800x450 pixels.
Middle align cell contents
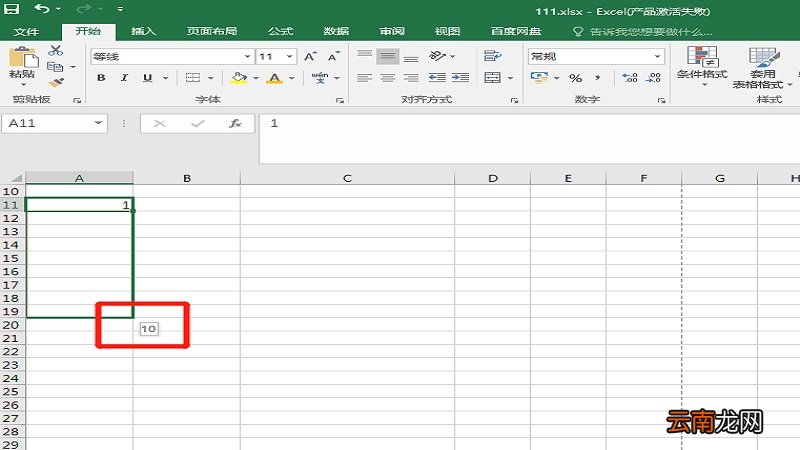click(388, 56)
